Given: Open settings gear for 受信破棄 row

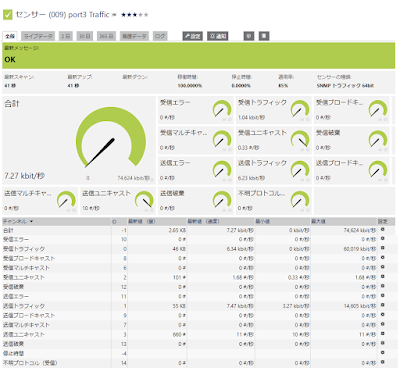Looking at the screenshot, I should (x=382, y=286).
